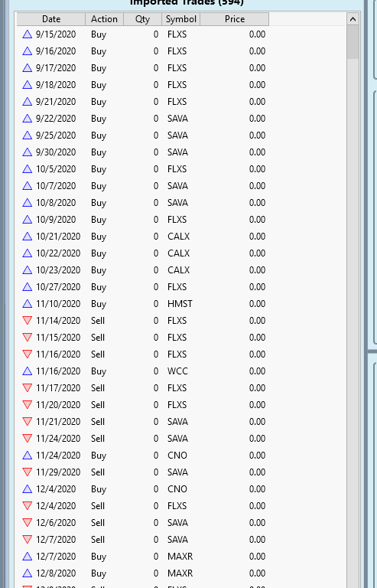This screenshot has width=377, height=588.
Task: Click the Price column header
Action: click(x=234, y=19)
